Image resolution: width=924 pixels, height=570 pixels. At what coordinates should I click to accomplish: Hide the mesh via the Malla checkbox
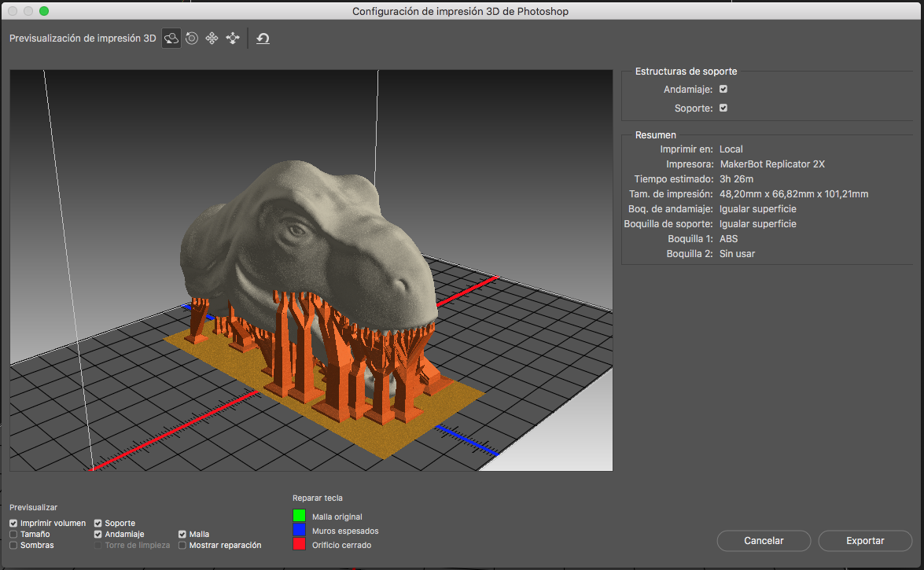tap(182, 534)
